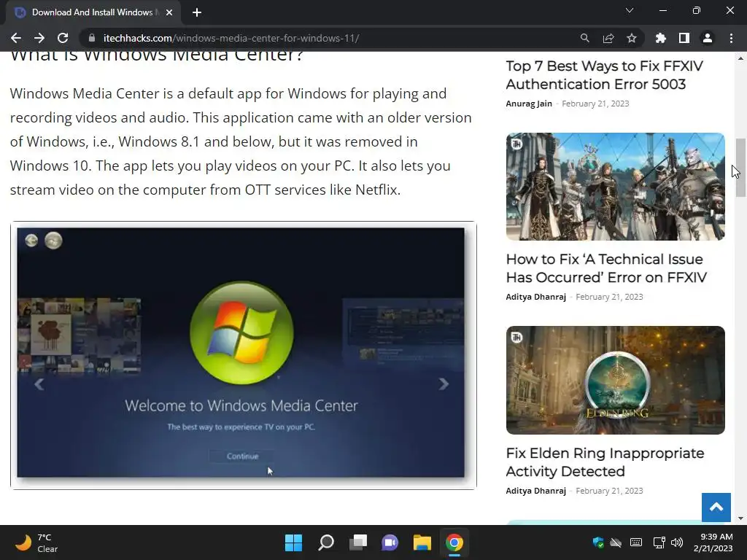Open Fix Elden Ring Inappropriate Activity link
The image size is (747, 560).
[x=605, y=462]
